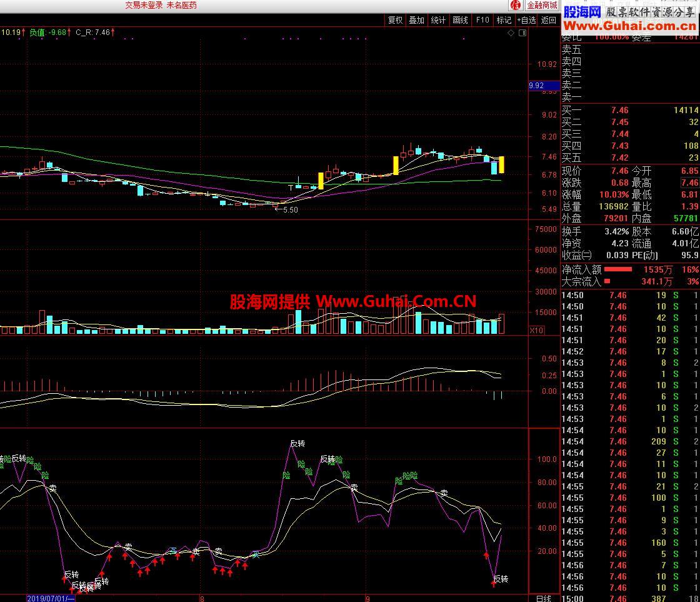The width and height of the screenshot is (700, 602).
Task: Select the 14:51 tick with volume 42
Action: (x=630, y=318)
